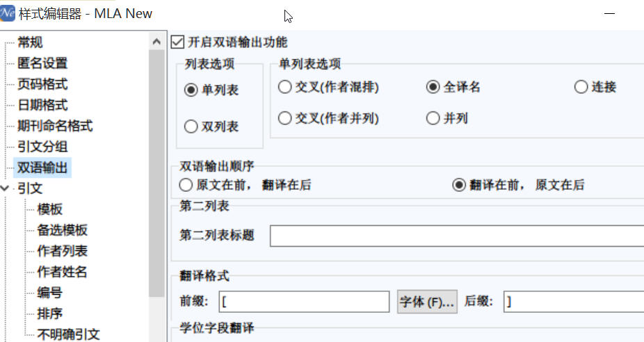Click the 第二列表标题 text field
The image size is (644, 342).
[x=457, y=236]
